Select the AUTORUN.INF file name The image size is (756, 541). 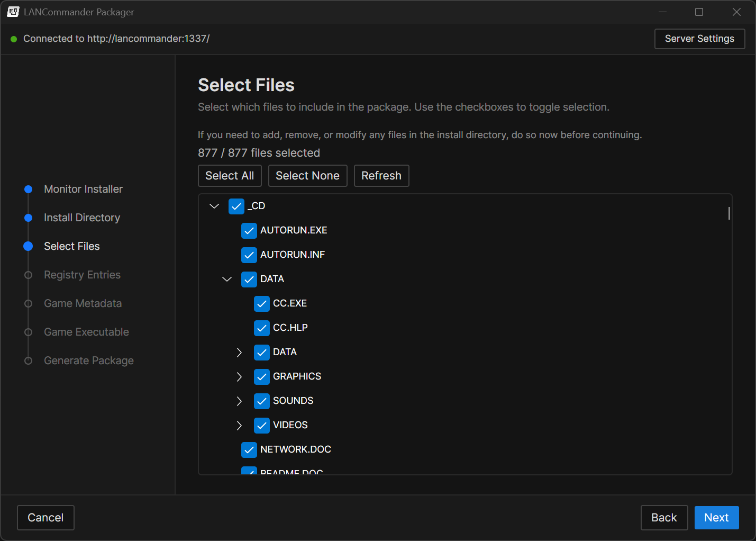[x=293, y=255]
